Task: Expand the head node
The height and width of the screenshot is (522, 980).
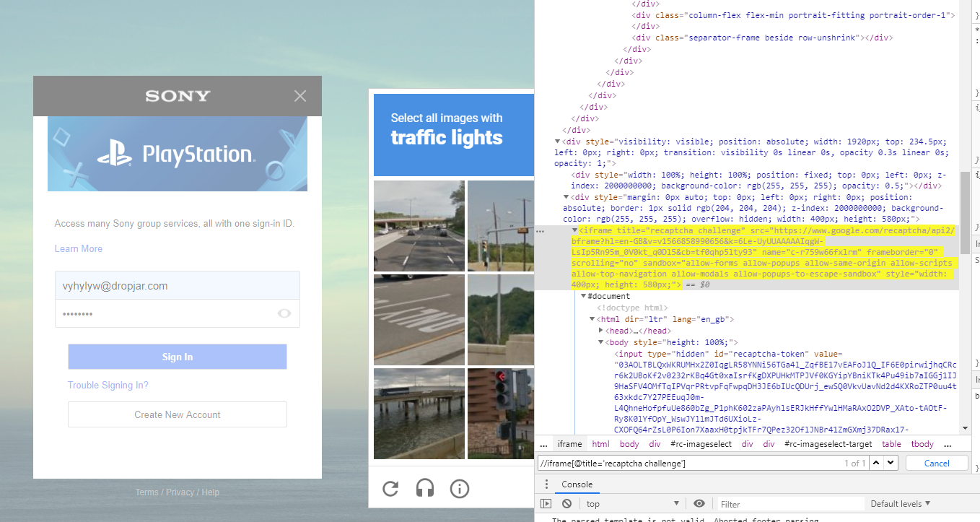Action: point(601,331)
